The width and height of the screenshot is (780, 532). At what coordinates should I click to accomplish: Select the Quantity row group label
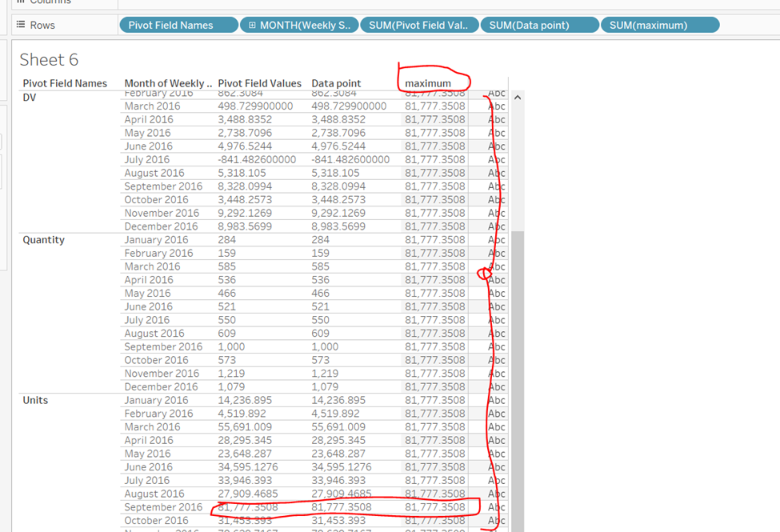(43, 240)
